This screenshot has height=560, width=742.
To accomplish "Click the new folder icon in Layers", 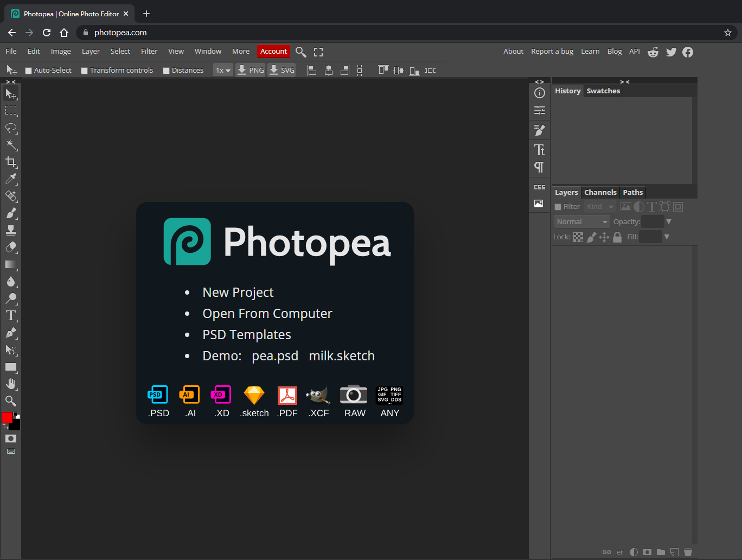I will [x=661, y=552].
